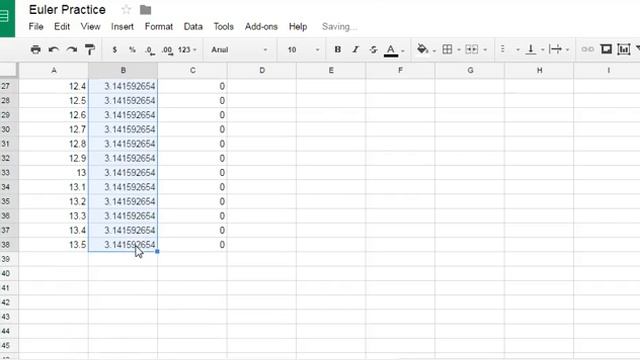Screen dimensions: 640x360
Task: Open the Sheets home icon
Action: pos(7,17)
